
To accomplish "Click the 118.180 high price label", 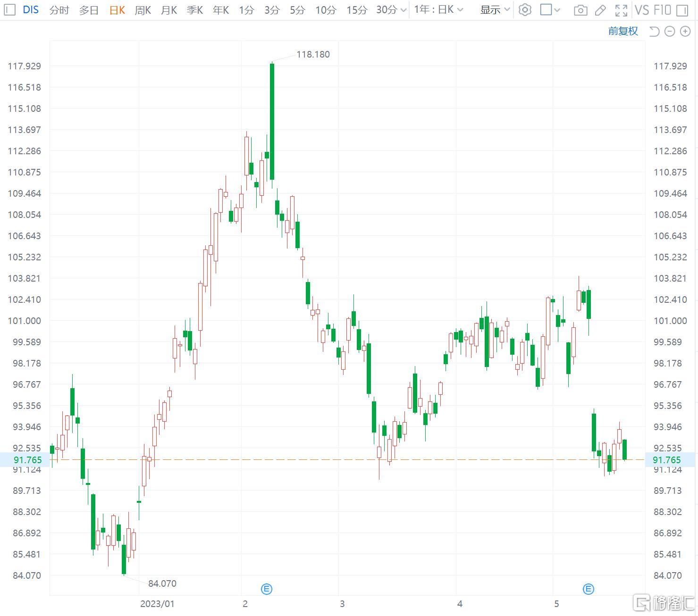I will [313, 54].
